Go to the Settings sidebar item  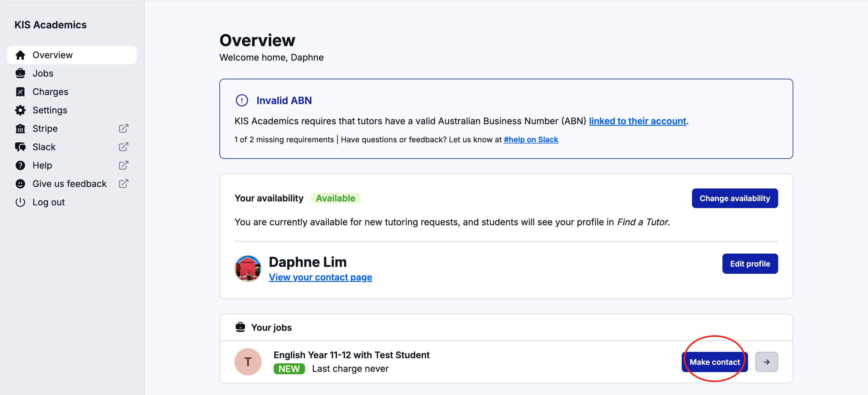pyautogui.click(x=49, y=110)
